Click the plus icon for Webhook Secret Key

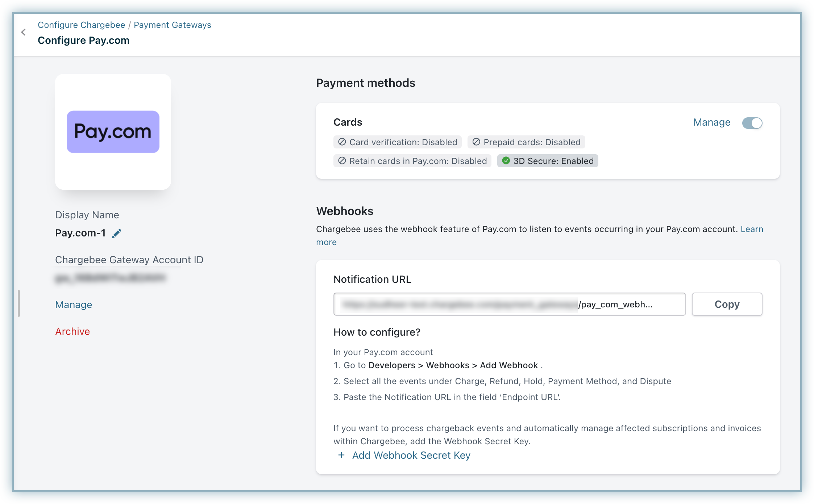[341, 455]
